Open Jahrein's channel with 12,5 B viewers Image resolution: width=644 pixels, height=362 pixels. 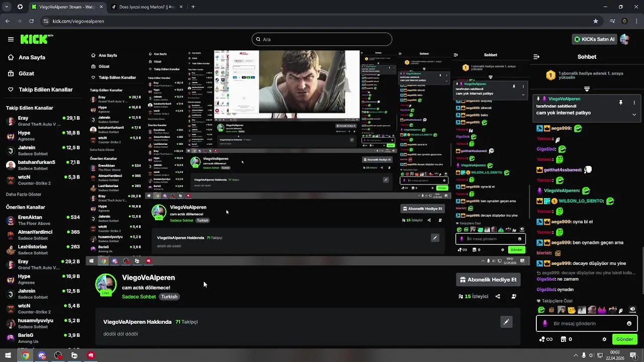(x=43, y=150)
